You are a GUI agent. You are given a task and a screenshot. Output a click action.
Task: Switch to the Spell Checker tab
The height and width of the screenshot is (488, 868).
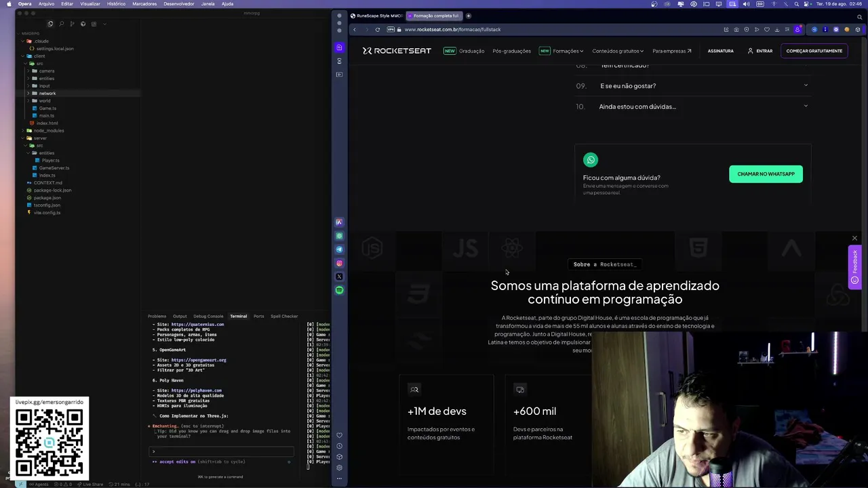284,316
